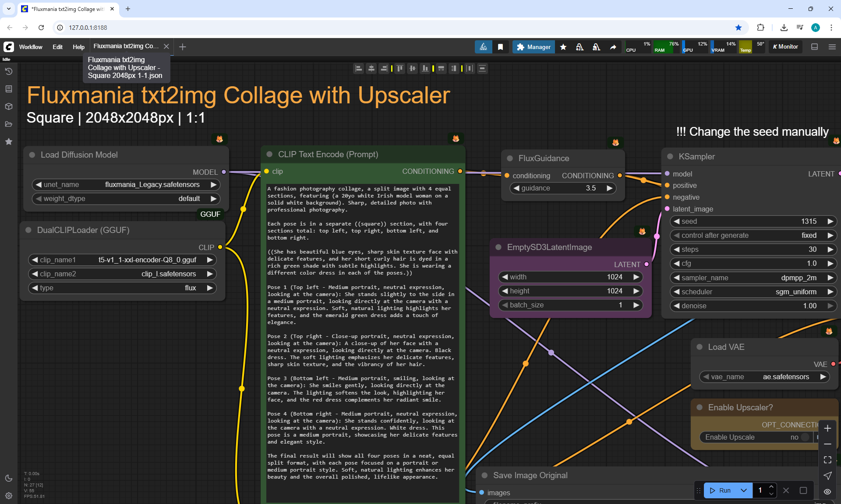This screenshot has height=504, width=841.
Task: Open the node library cube icon
Action: (8, 106)
